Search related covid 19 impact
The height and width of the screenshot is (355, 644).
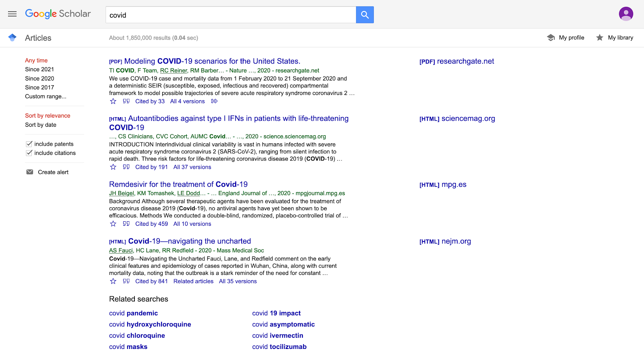[277, 313]
